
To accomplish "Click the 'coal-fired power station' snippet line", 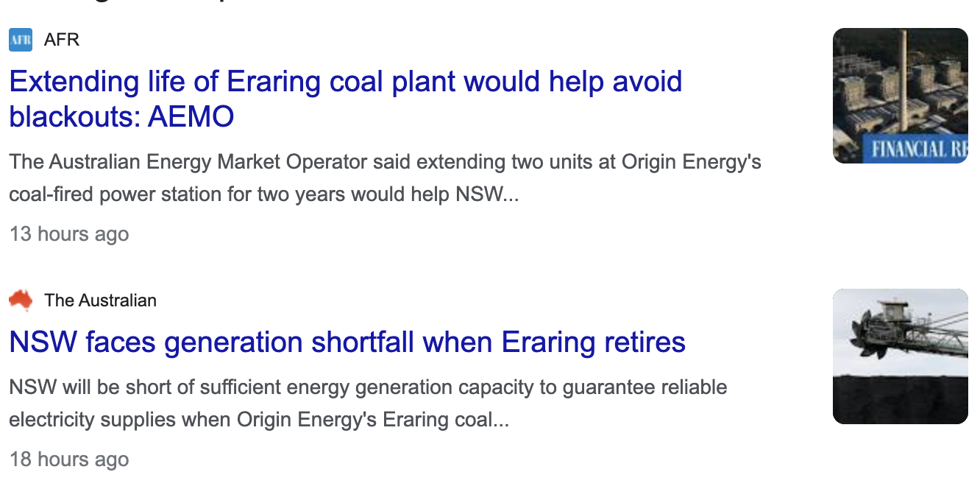I will pos(264,195).
